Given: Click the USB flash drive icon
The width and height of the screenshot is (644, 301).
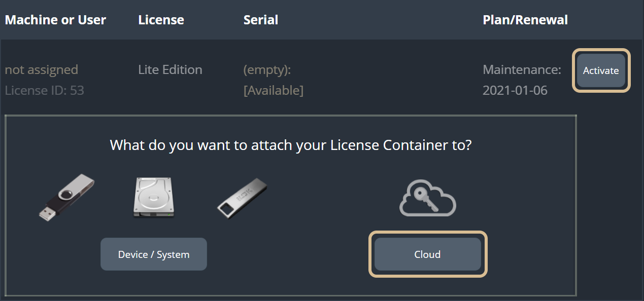Looking at the screenshot, I should 66,196.
